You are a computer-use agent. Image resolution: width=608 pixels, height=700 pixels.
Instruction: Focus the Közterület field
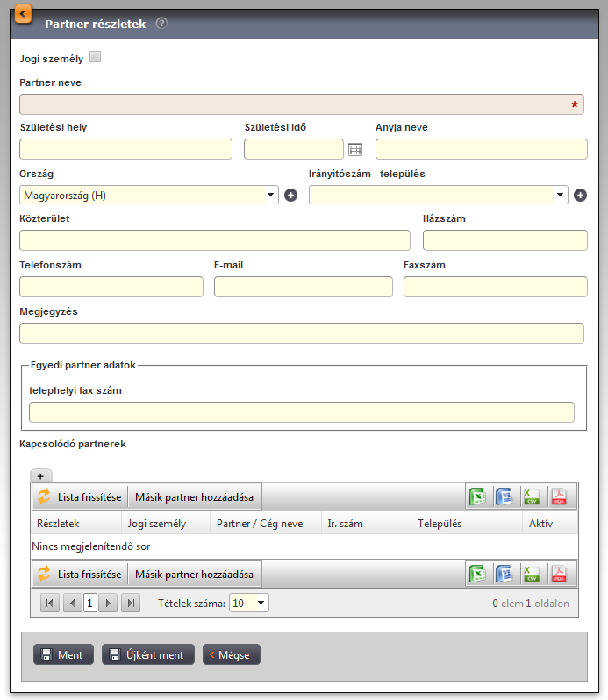pyautogui.click(x=215, y=240)
